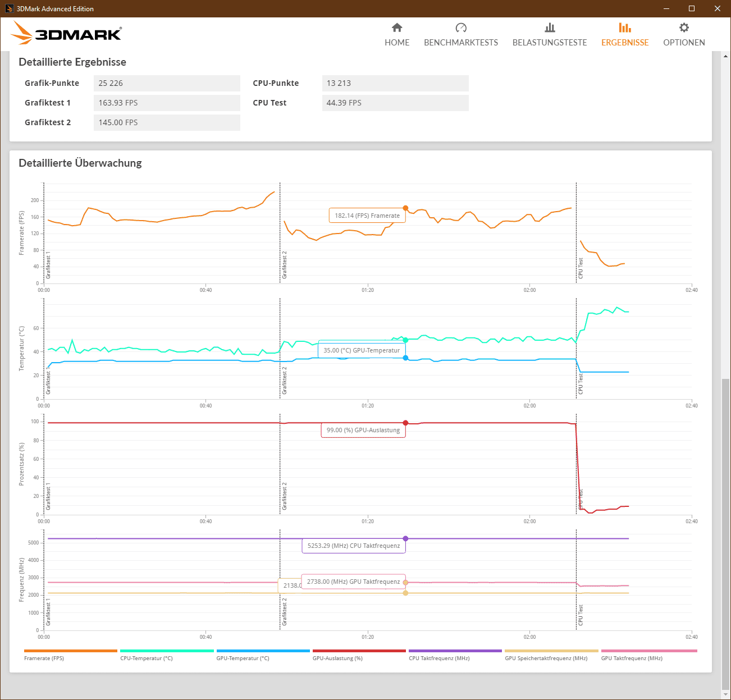Click the red GPU-Auslastung data point marker
The height and width of the screenshot is (700, 731).
[405, 423]
